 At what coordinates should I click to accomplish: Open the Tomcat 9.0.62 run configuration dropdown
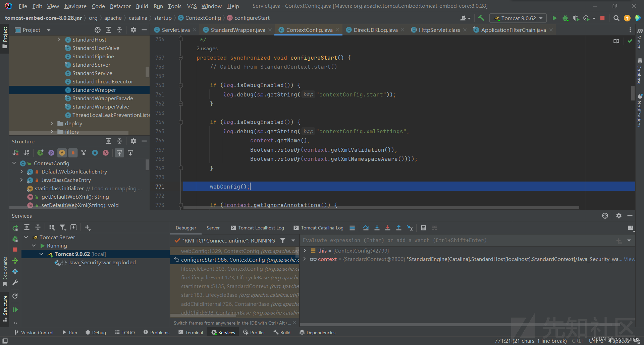pyautogui.click(x=518, y=18)
